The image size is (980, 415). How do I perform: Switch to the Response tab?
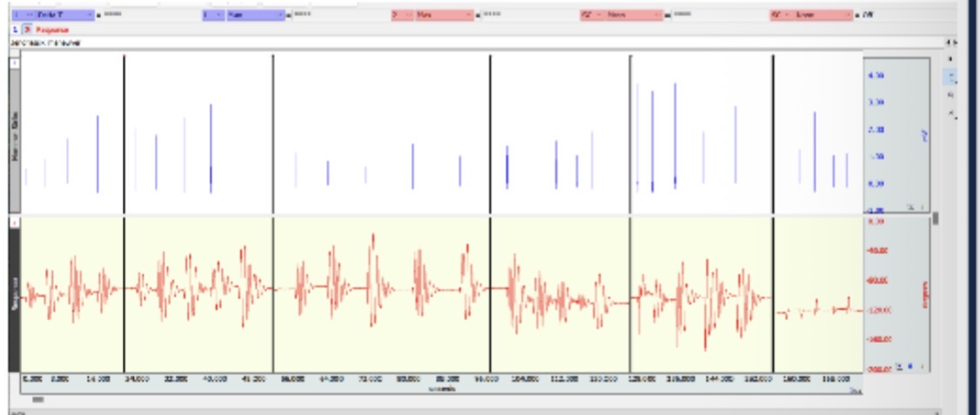click(x=51, y=30)
